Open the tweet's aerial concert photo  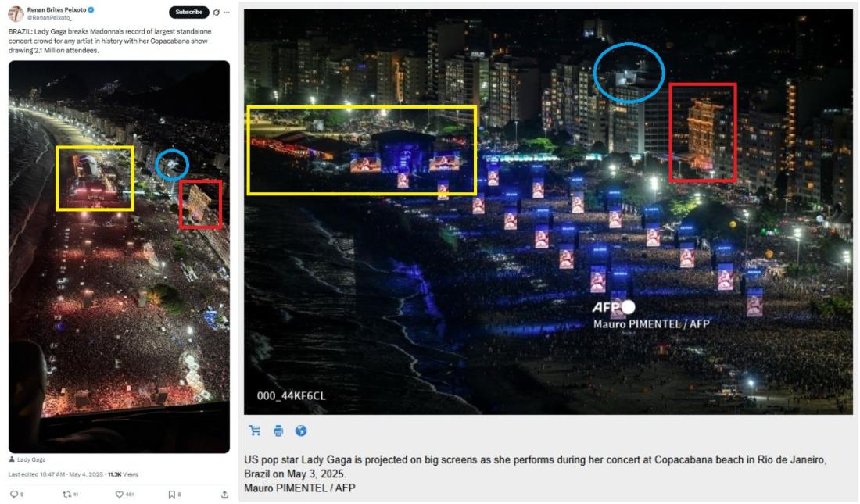(119, 256)
